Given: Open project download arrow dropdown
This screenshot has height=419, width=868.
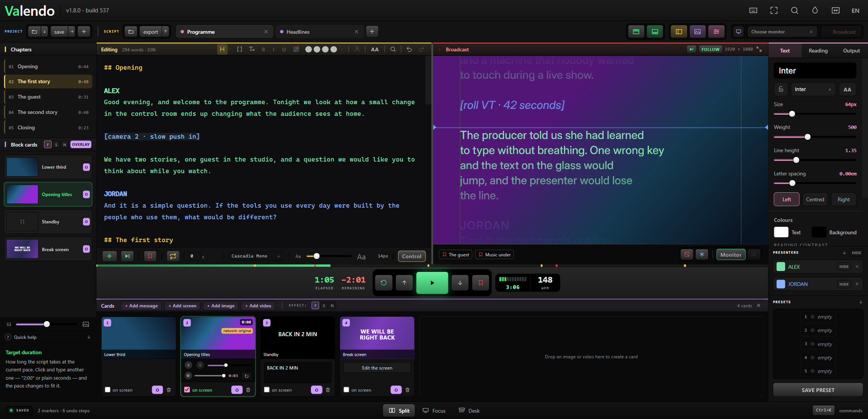Looking at the screenshot, I should point(45,32).
